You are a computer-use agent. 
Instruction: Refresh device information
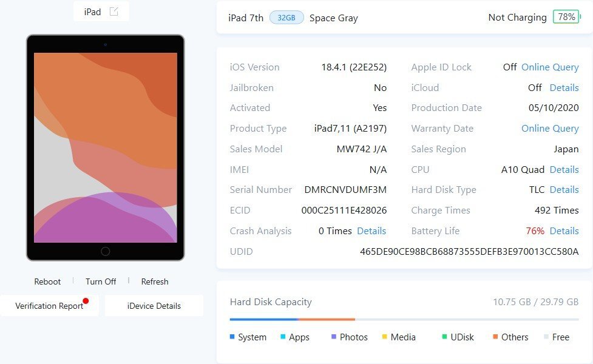(x=155, y=281)
